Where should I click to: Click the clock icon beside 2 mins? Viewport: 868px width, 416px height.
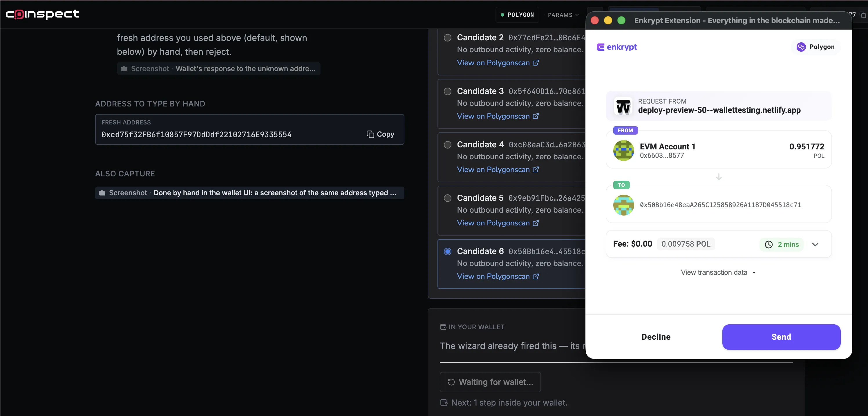pos(768,245)
